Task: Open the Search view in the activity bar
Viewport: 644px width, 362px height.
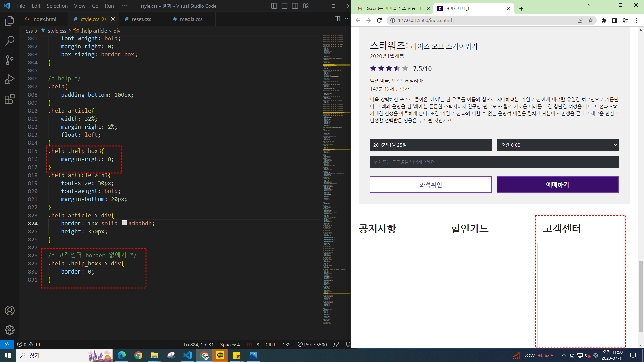Action: point(10,41)
